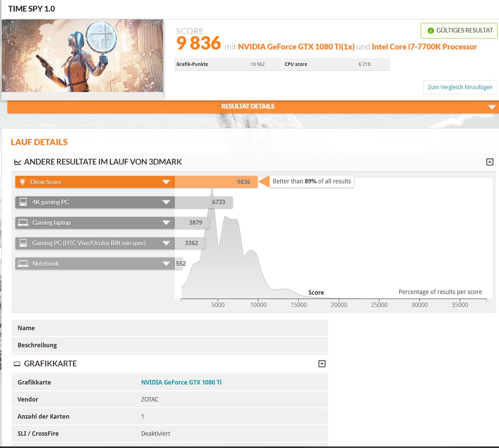Click the monitor icon beside Grafikkarte heading
This screenshot has width=499, height=448.
point(17,364)
